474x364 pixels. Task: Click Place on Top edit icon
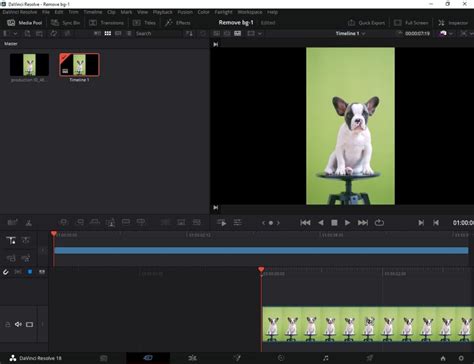[x=126, y=222]
